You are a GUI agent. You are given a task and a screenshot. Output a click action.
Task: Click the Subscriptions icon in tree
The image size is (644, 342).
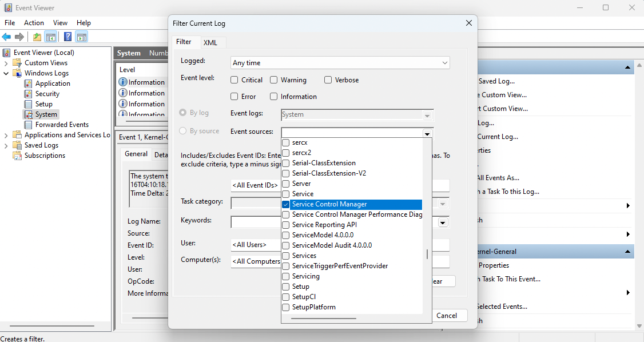coord(18,156)
